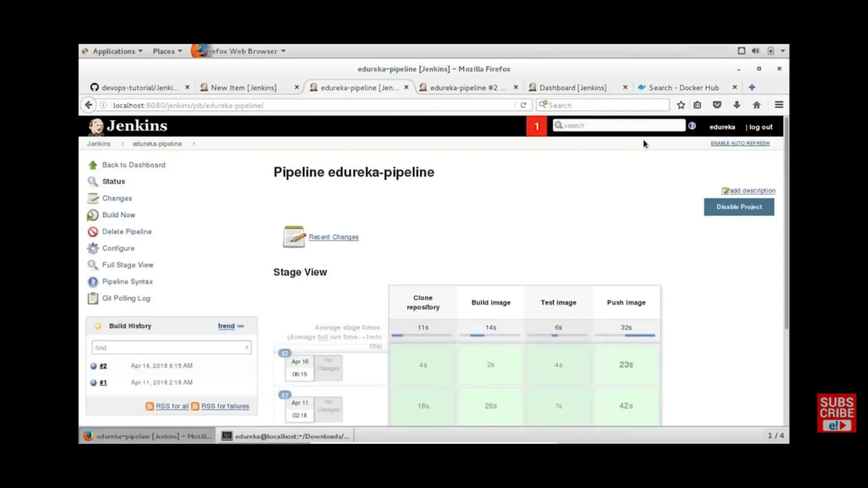Click the page vertical scrollbar

click(786, 224)
